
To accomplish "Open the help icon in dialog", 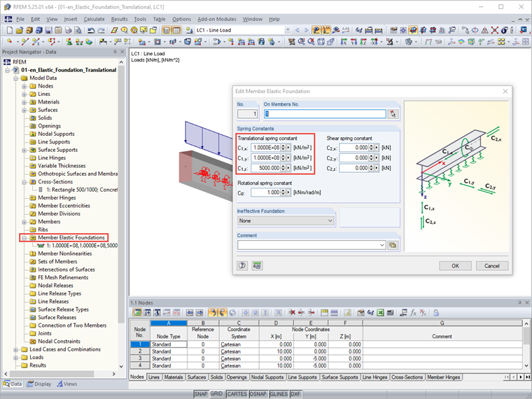I will point(242,266).
